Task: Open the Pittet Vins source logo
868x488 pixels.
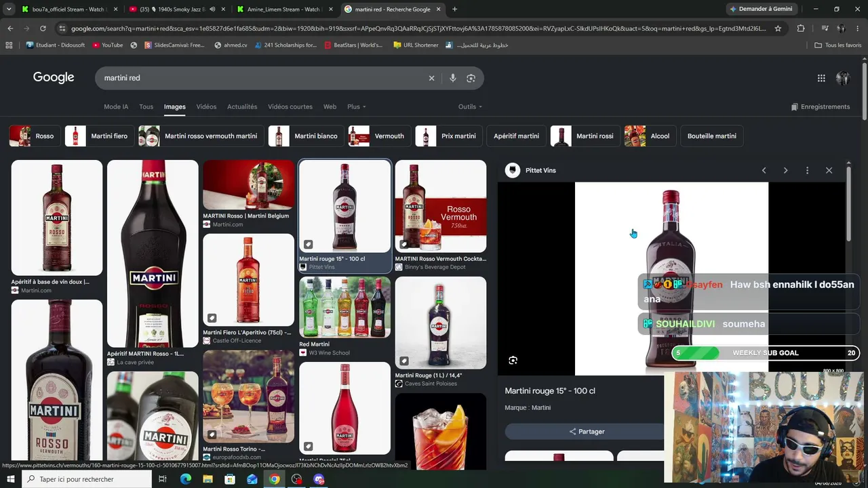Action: 513,170
